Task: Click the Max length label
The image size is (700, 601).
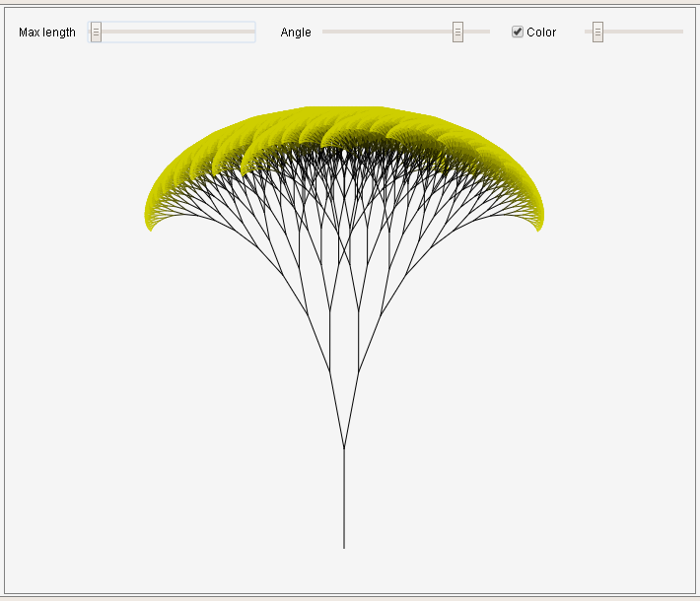Action: [x=46, y=33]
